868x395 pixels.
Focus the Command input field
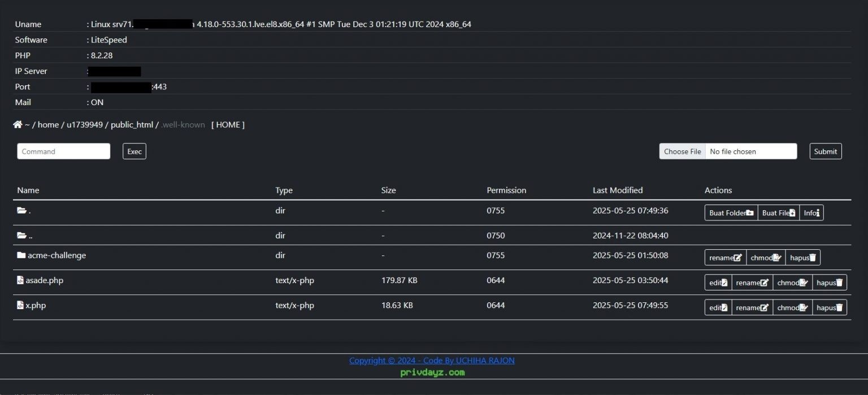tap(64, 151)
